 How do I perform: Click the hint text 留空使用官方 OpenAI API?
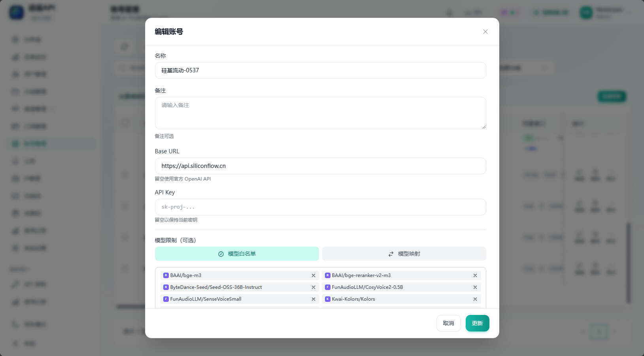[x=183, y=179]
